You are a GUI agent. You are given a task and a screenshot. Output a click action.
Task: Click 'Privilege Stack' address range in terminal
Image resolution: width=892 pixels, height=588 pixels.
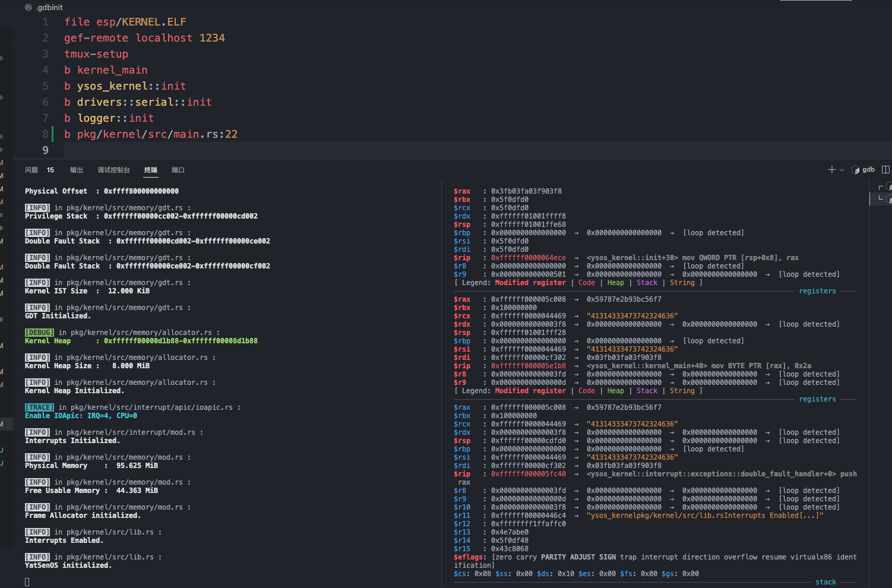[x=181, y=216]
